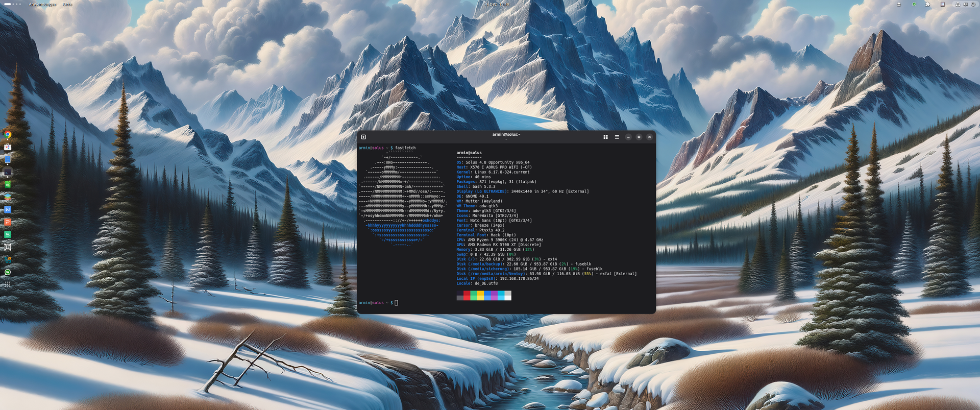980x410 pixels.
Task: Open the removable drive eject menu
Action: tap(899, 4)
